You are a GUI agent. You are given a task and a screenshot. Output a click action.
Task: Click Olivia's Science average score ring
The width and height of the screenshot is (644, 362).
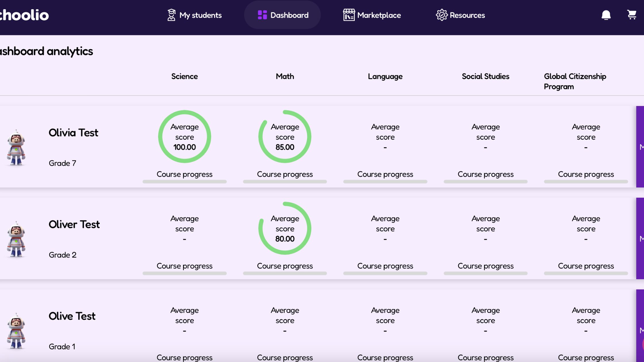(x=185, y=136)
